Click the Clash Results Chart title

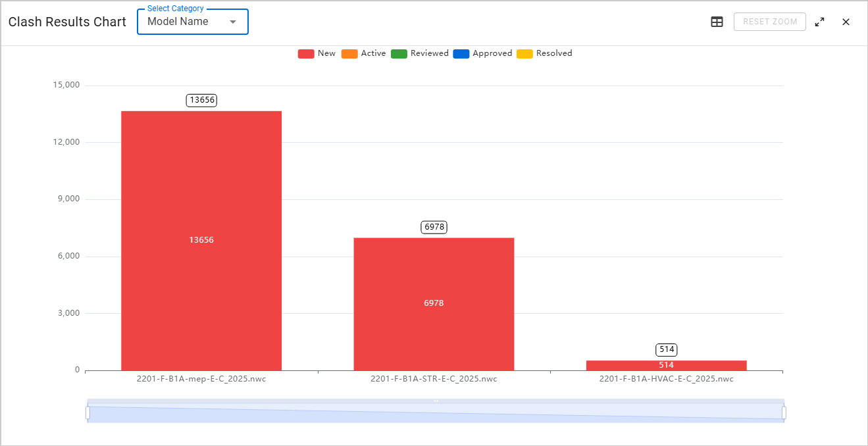coord(67,22)
